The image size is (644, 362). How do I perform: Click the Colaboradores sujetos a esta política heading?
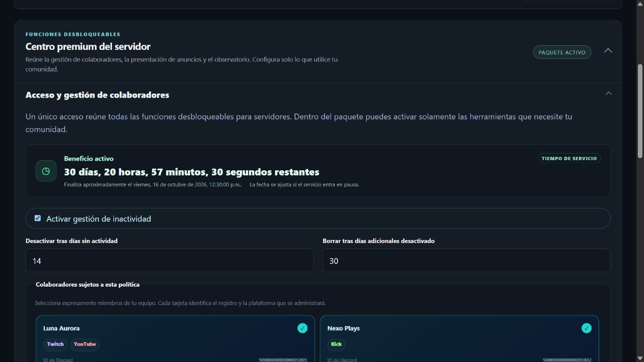88,285
